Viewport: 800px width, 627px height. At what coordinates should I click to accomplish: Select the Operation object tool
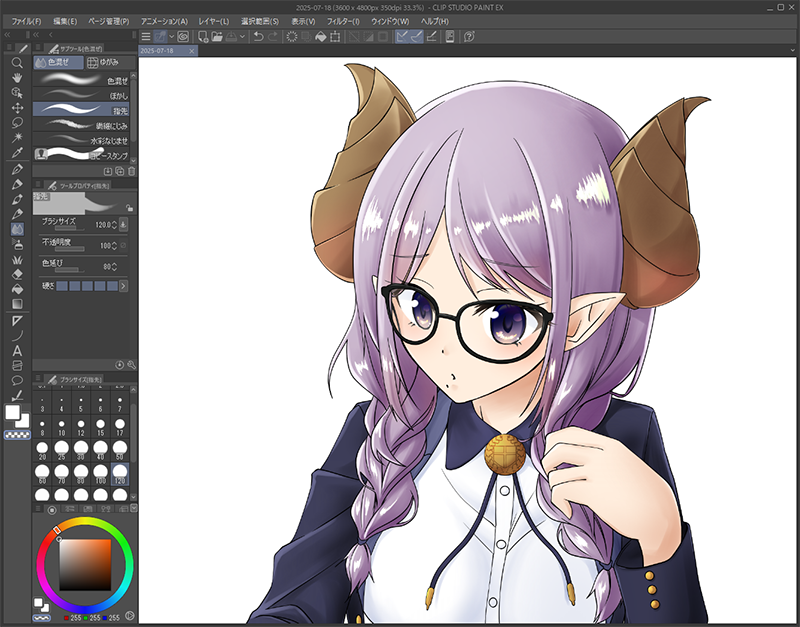(x=17, y=93)
